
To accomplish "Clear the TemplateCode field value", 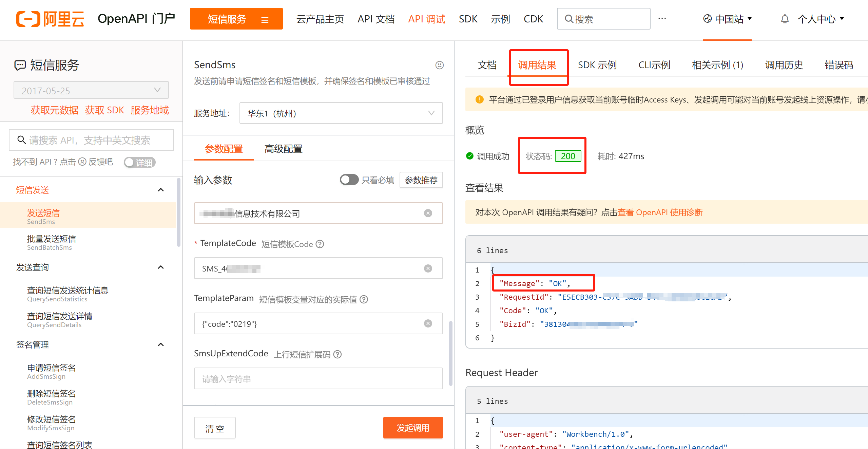I will [x=428, y=268].
